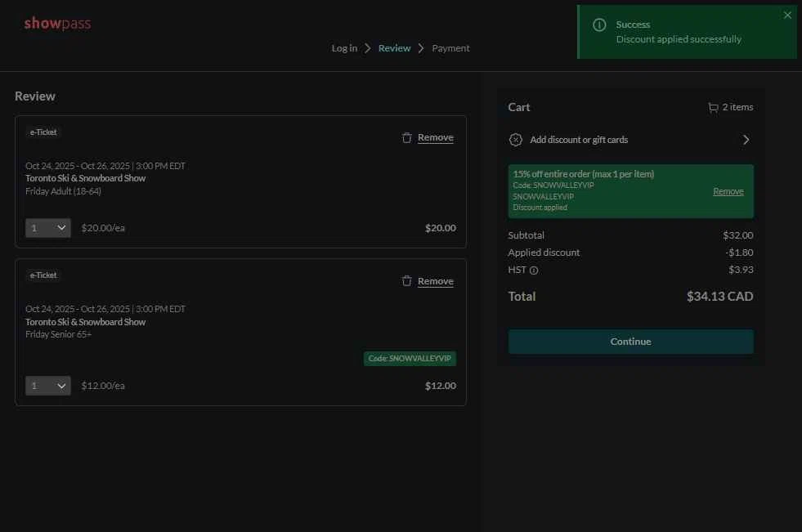Click the HST info icon
Viewport: 802px width, 532px height.
(x=534, y=270)
